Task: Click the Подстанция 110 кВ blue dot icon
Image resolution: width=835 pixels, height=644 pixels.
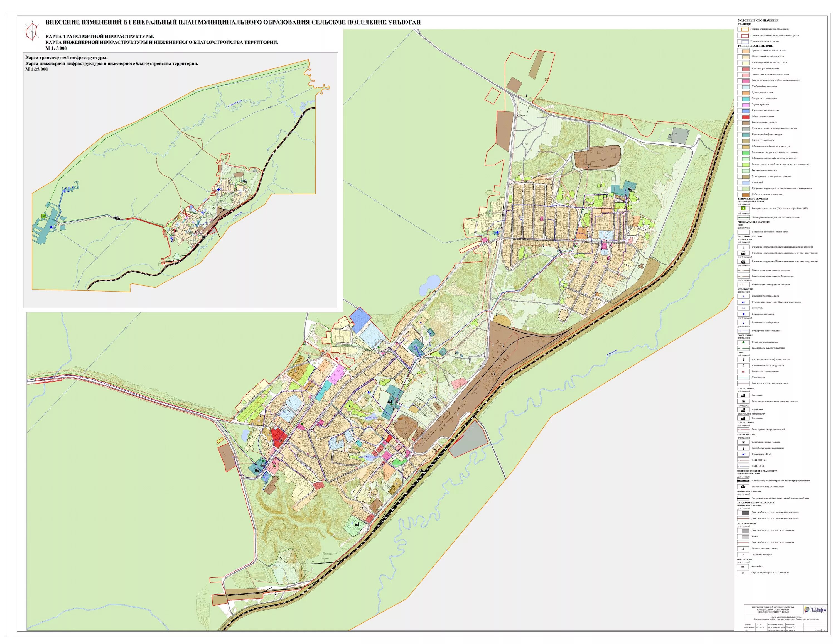Action: [743, 454]
